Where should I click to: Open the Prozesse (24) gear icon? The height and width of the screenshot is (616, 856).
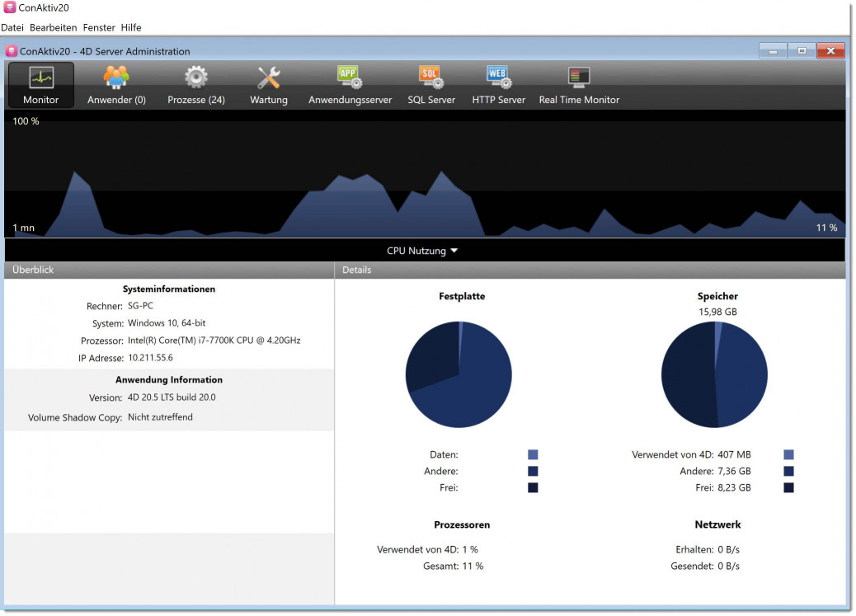tap(196, 79)
